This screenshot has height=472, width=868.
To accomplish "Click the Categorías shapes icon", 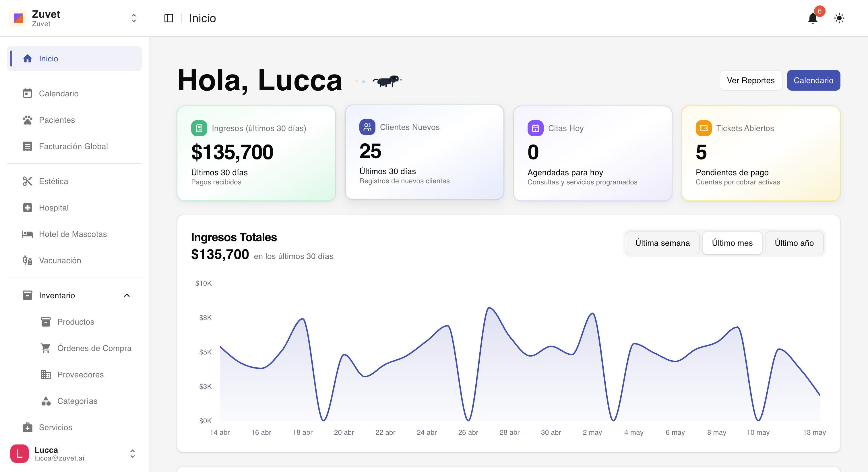I will coord(45,401).
